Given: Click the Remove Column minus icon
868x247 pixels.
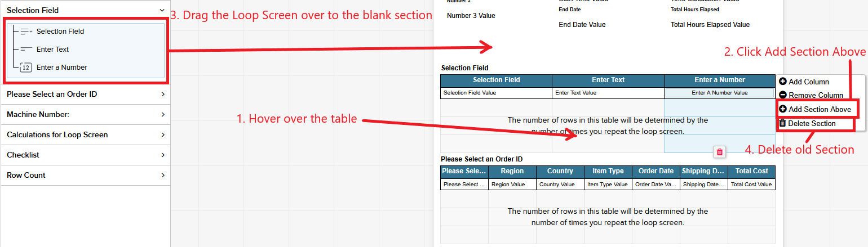Looking at the screenshot, I should point(783,95).
